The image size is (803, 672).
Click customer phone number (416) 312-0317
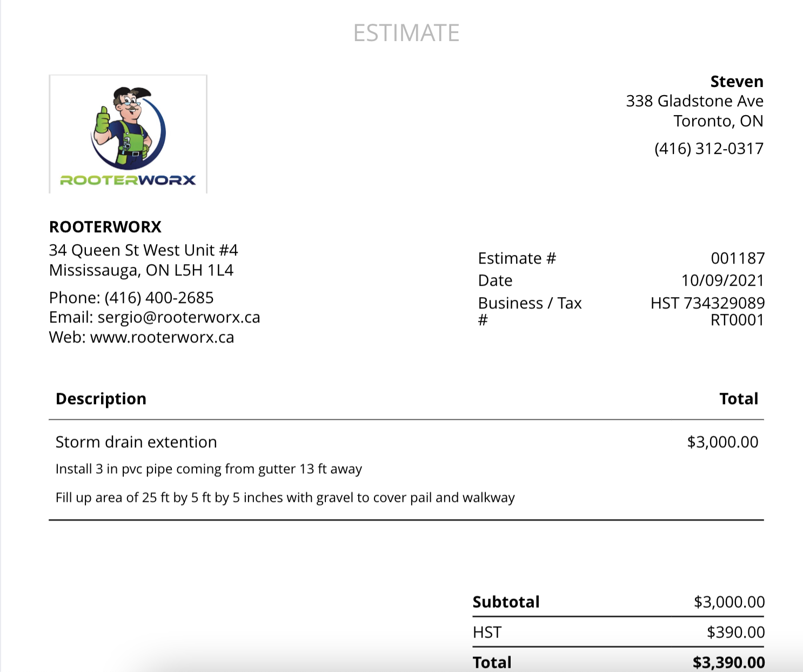pos(708,149)
